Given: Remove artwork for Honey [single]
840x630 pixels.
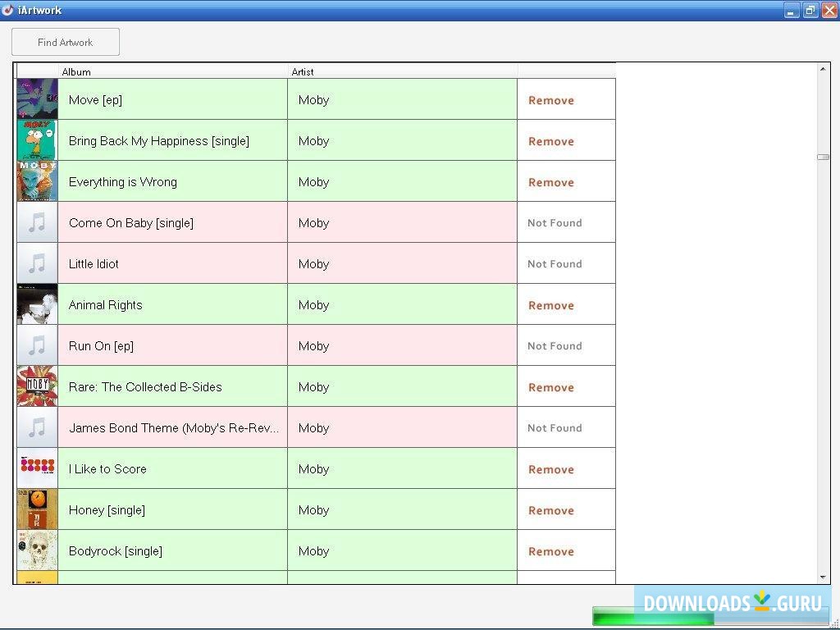Looking at the screenshot, I should 550,510.
